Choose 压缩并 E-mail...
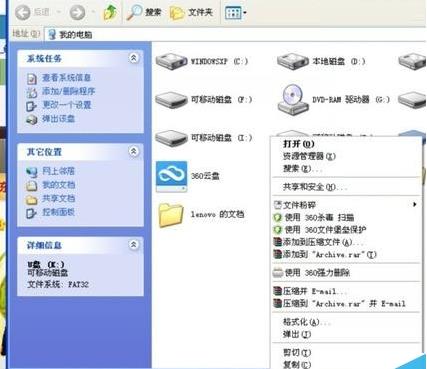This screenshot has width=427, height=369. click(346, 291)
